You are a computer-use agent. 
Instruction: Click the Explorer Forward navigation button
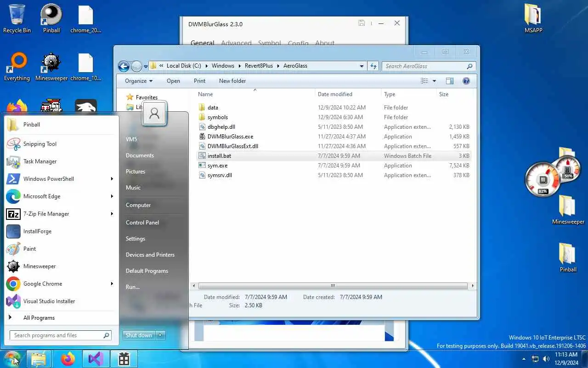[136, 66]
